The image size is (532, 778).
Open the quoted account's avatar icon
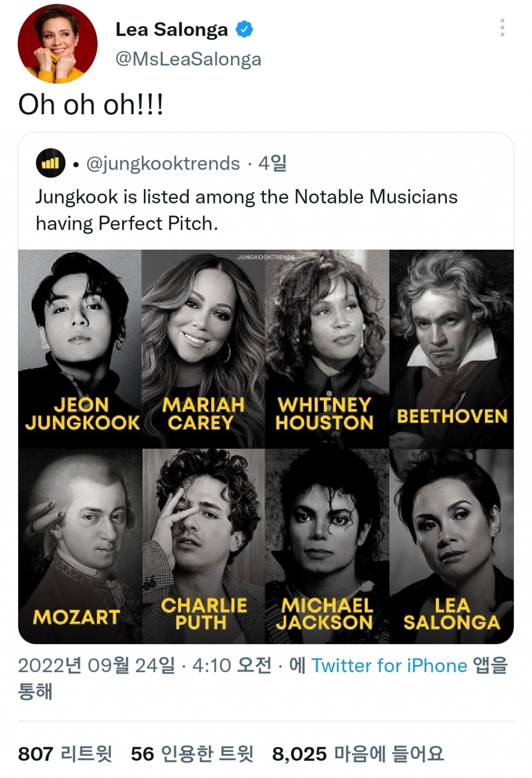tap(50, 163)
